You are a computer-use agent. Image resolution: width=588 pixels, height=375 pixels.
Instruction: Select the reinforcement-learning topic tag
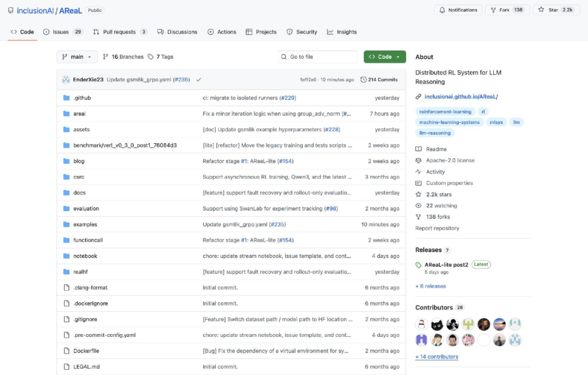pyautogui.click(x=445, y=112)
